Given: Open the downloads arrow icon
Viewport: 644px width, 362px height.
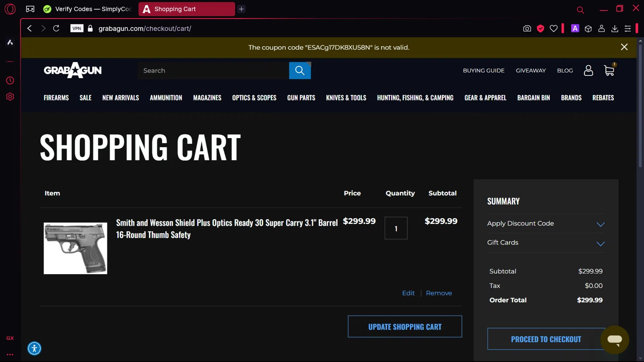Looking at the screenshot, I should coord(615,28).
